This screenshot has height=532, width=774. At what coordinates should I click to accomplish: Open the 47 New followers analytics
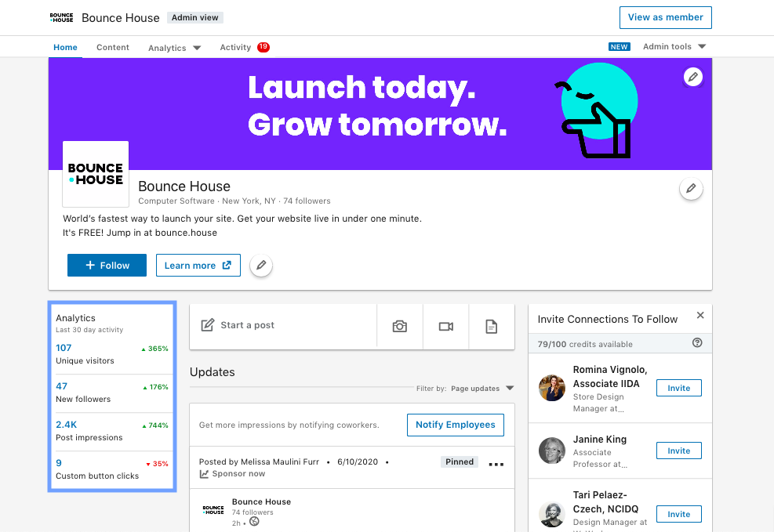click(112, 393)
